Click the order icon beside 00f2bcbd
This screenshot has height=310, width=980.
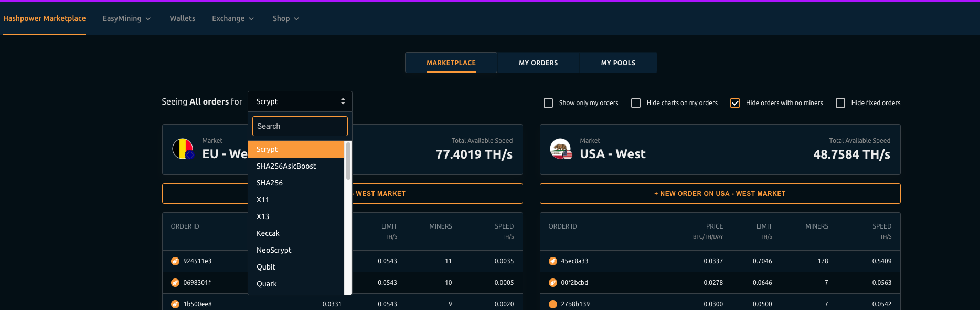(553, 283)
